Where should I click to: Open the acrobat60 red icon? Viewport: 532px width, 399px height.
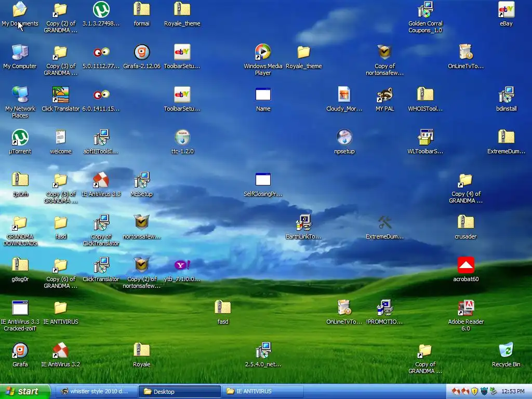465,270
